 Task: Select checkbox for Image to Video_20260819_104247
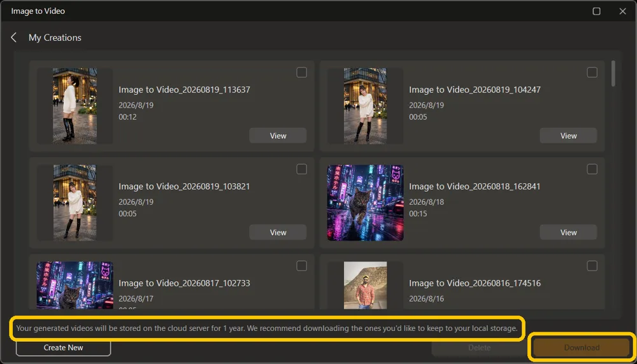point(592,73)
